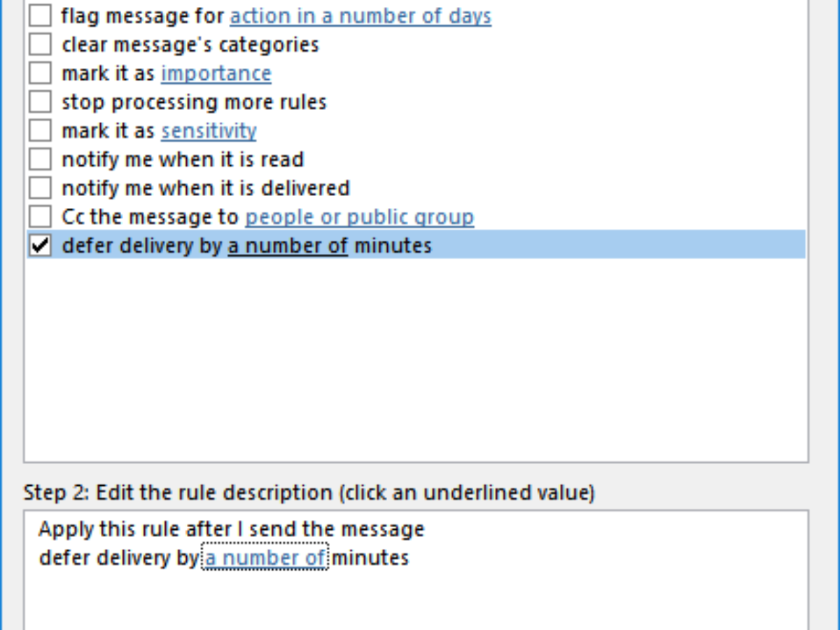Image resolution: width=840 pixels, height=630 pixels.
Task: Click 'a number of' link in the highlighted row
Action: 288,246
